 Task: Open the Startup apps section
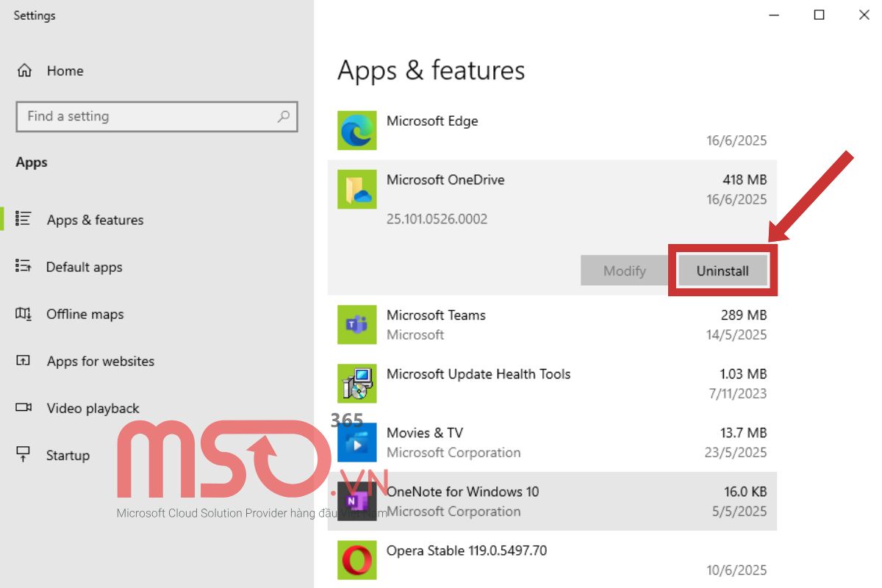click(x=68, y=455)
